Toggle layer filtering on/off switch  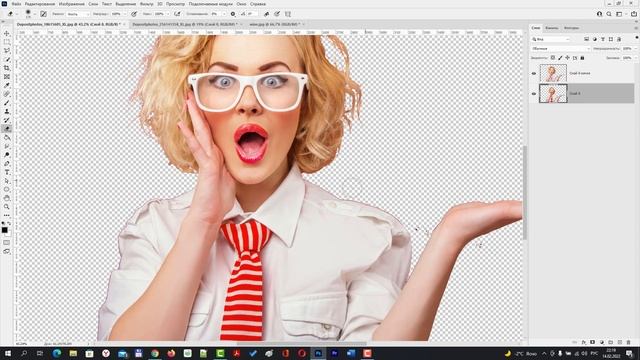coord(637,38)
